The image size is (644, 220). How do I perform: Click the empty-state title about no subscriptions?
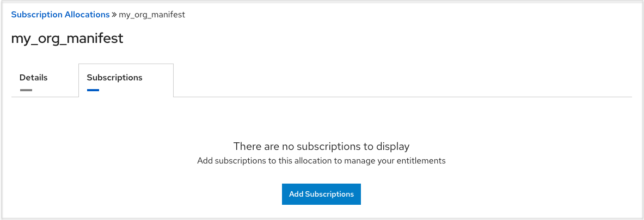pyautogui.click(x=321, y=146)
